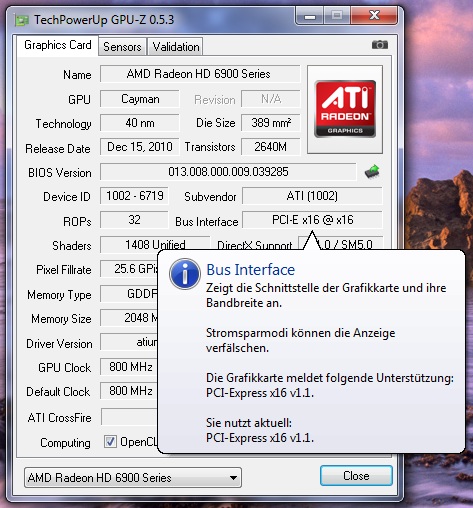This screenshot has height=508, width=473.
Task: Click the Memory Type label
Action: click(x=59, y=295)
